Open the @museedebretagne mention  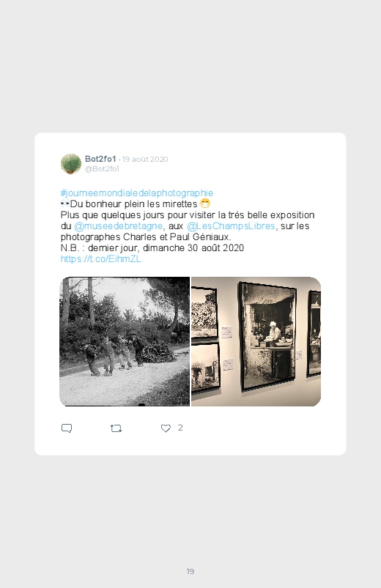pos(118,226)
